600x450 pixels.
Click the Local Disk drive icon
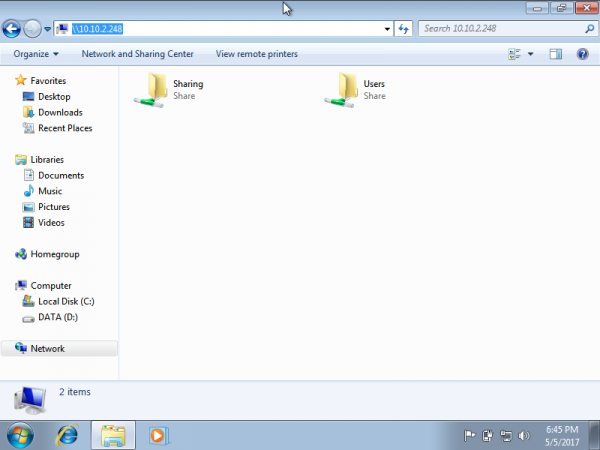28,301
